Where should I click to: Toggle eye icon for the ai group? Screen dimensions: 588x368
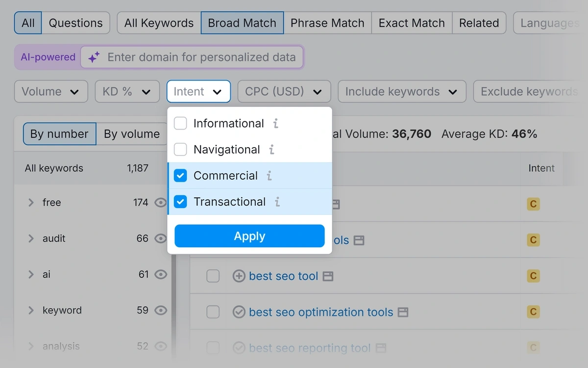[161, 274]
